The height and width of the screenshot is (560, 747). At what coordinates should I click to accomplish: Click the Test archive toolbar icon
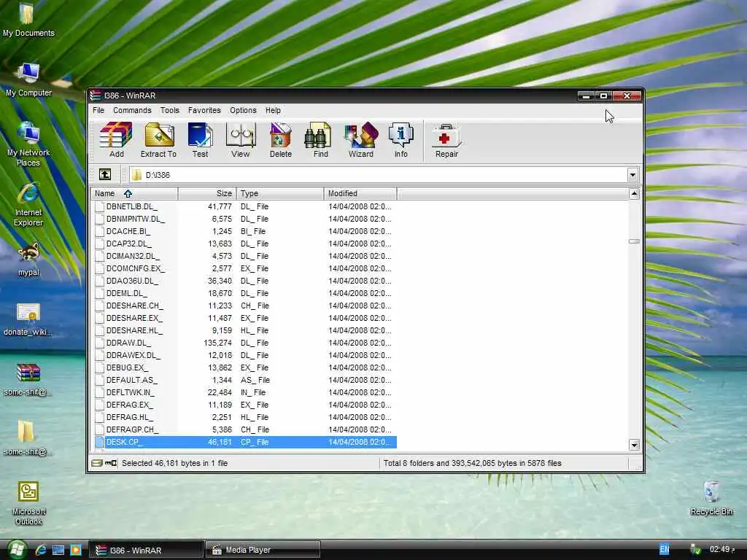[200, 140]
